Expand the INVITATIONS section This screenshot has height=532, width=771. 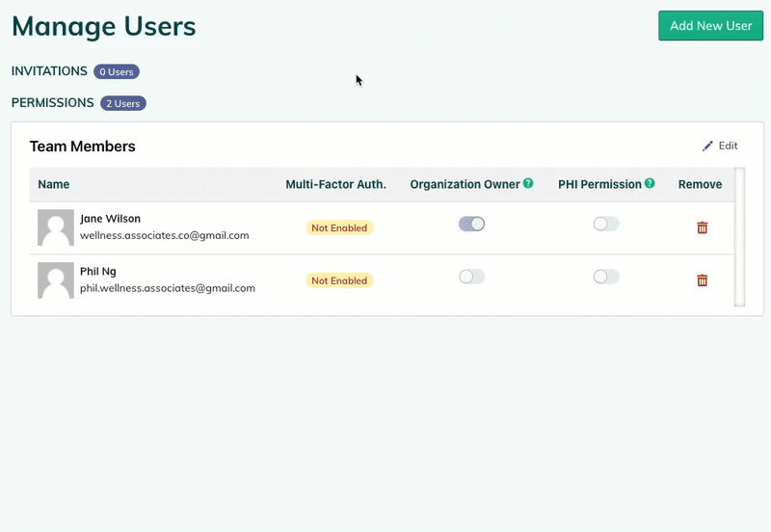[x=49, y=71]
